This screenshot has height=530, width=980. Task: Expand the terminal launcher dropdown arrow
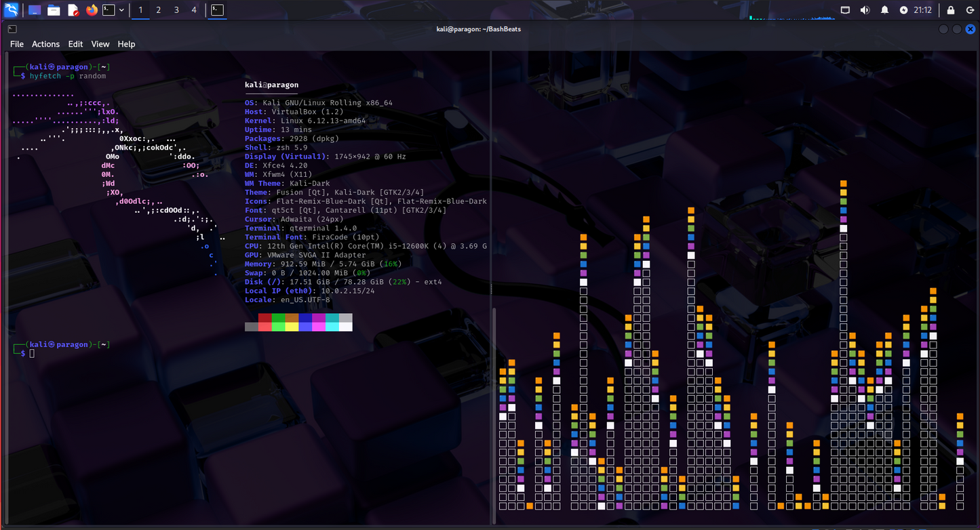[x=122, y=10]
